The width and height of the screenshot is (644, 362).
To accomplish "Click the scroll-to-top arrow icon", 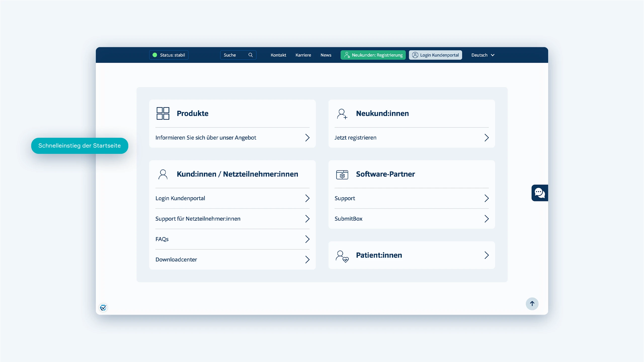I will tap(532, 304).
